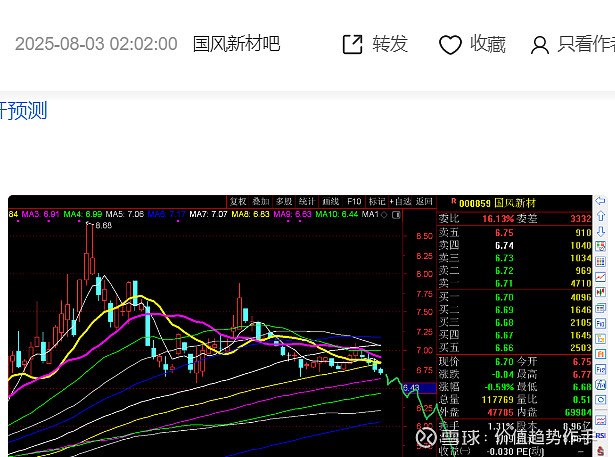Click the 委比 16.13% value
This screenshot has width=615, height=457.
click(x=498, y=218)
